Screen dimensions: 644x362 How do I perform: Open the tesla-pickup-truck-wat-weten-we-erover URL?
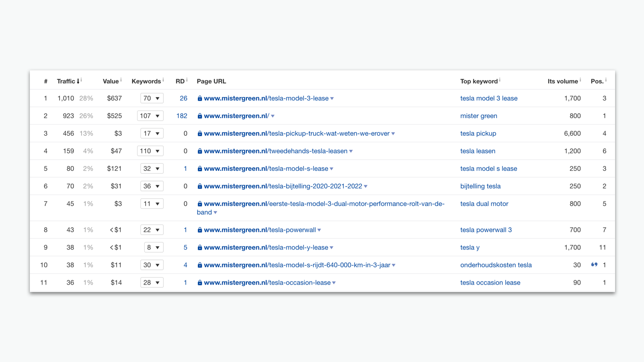click(297, 133)
